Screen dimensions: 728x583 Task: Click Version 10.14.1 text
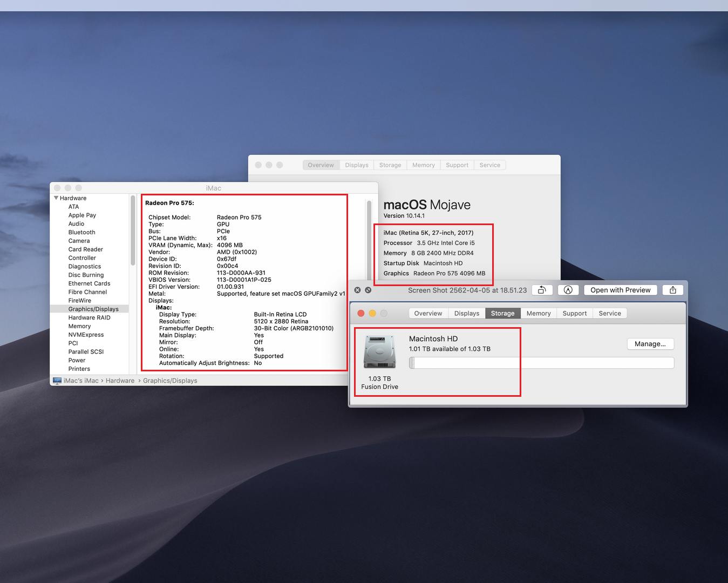tap(404, 216)
